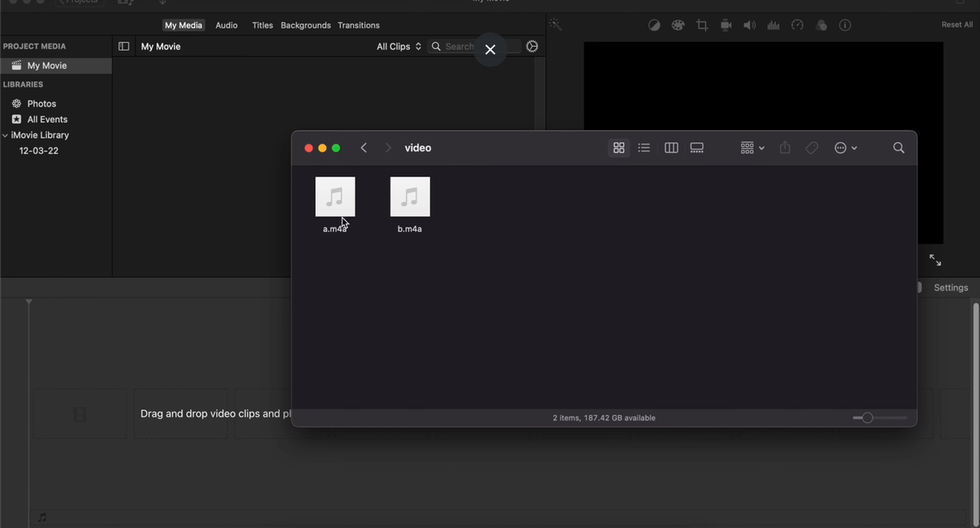Click the timeline scrollbar on right
This screenshot has height=528, width=980.
tap(975, 414)
